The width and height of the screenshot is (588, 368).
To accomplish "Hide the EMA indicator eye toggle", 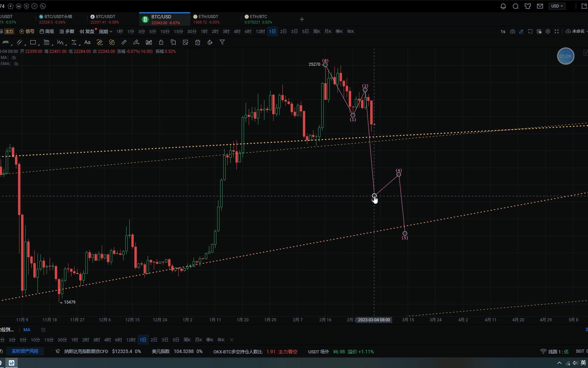I will point(16,64).
